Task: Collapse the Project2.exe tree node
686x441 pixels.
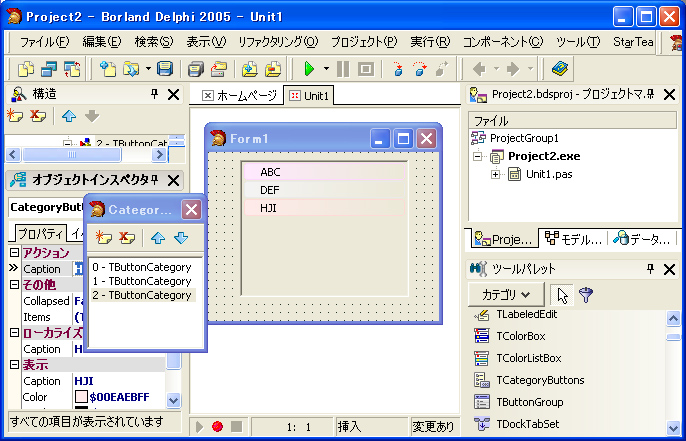Action: tap(478, 156)
